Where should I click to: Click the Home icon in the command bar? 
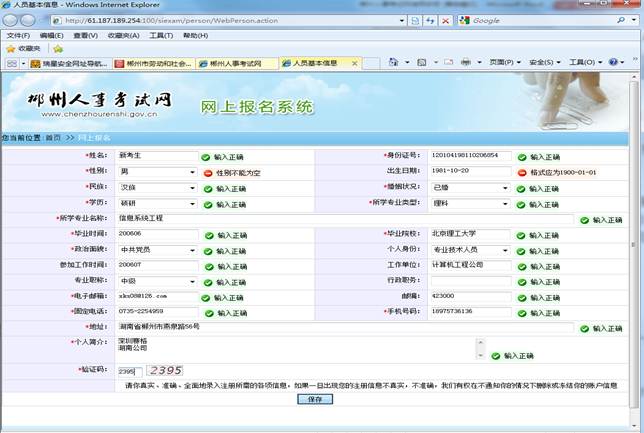[393, 62]
